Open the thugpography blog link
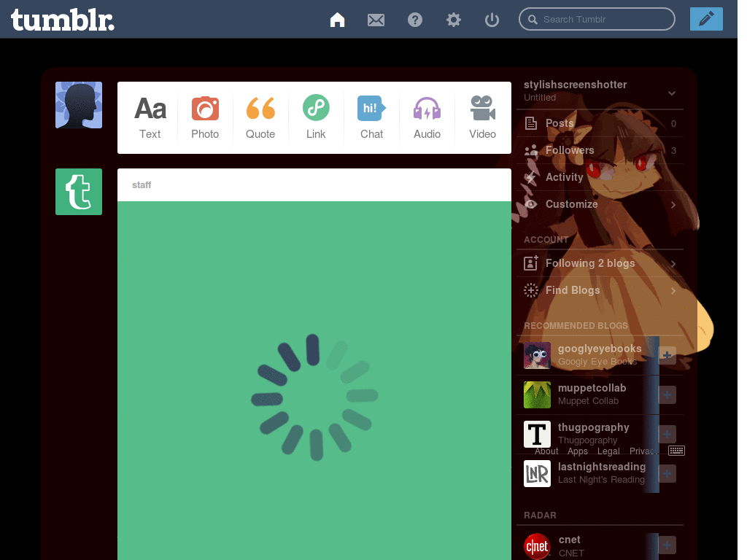Image resolution: width=747 pixels, height=560 pixels. click(593, 427)
